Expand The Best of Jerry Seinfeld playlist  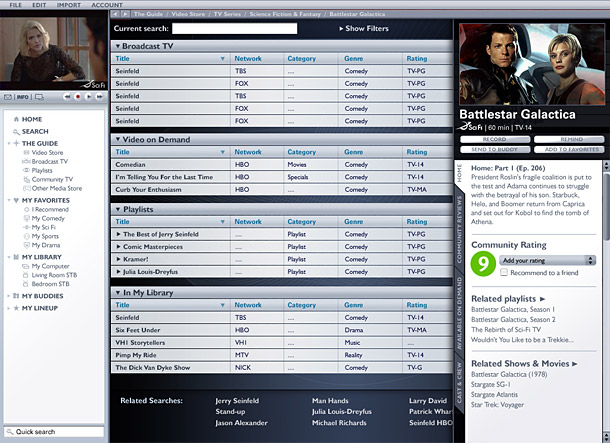click(x=119, y=234)
